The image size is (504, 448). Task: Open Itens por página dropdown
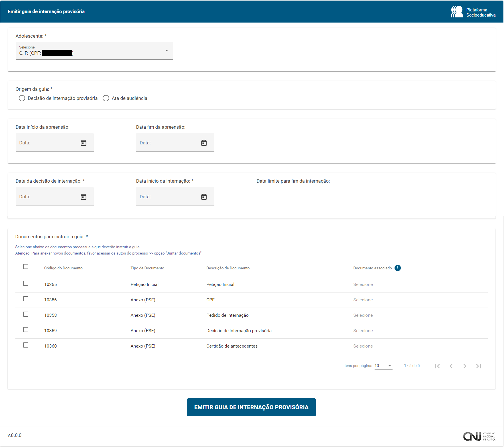pos(383,366)
